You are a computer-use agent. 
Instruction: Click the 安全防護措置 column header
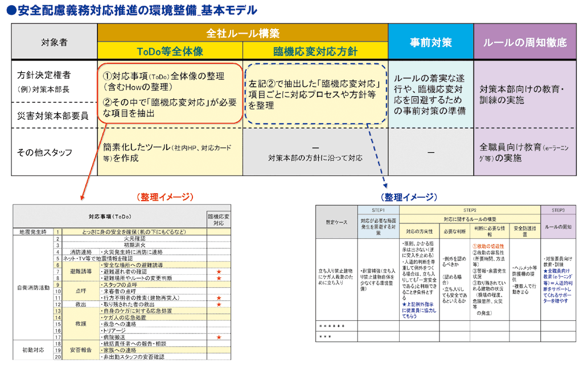click(525, 231)
